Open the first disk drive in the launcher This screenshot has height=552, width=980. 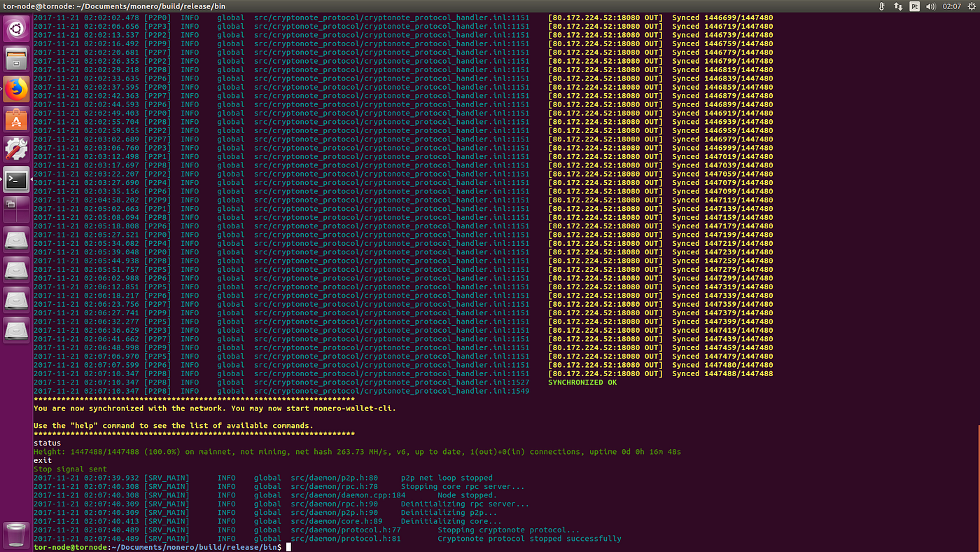coord(15,240)
